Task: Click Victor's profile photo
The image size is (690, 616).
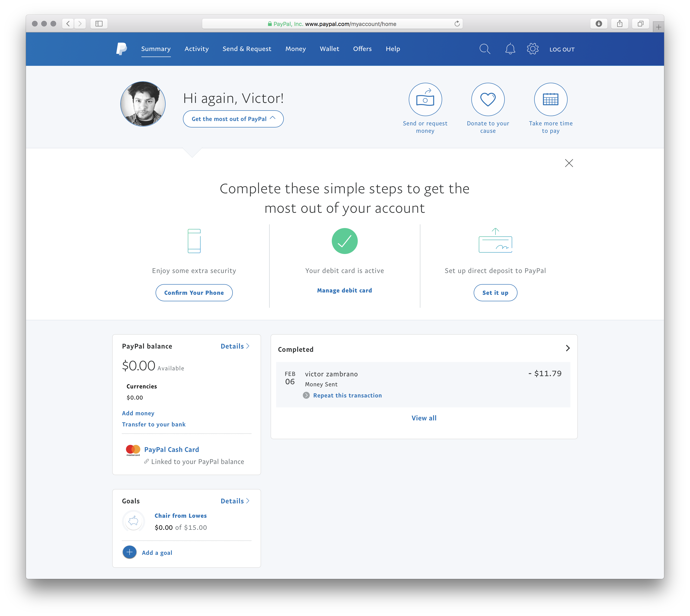Action: 143,104
